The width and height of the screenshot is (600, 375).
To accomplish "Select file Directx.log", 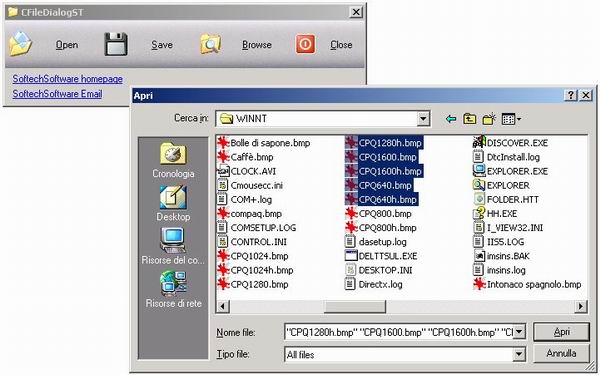I will click(x=374, y=284).
